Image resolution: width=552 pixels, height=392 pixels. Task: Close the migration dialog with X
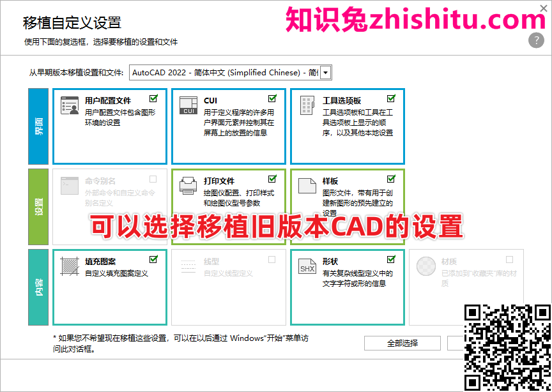[544, 8]
